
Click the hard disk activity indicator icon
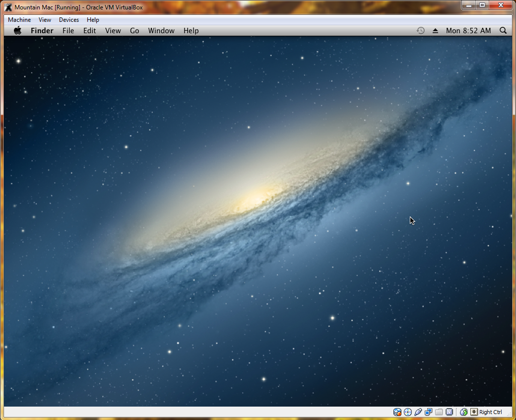point(397,412)
